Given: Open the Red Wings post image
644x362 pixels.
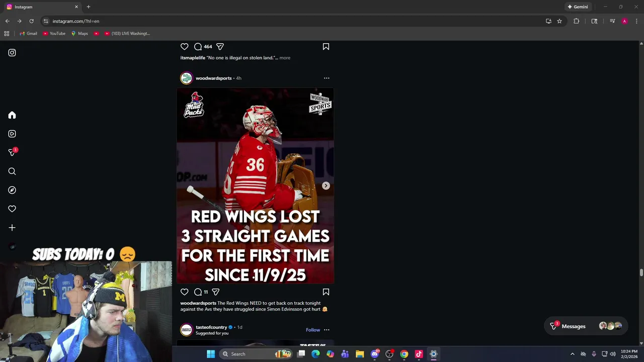Looking at the screenshot, I should click(255, 186).
